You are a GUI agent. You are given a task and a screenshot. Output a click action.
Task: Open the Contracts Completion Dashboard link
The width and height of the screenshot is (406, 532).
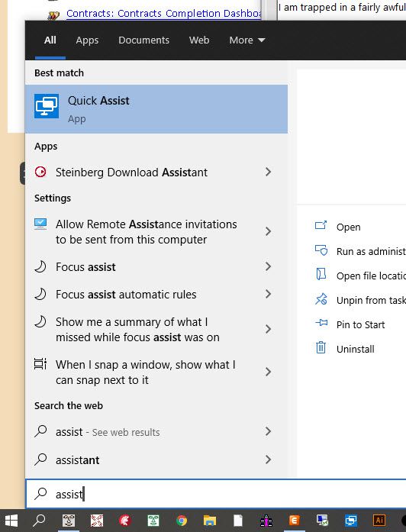pyautogui.click(x=163, y=14)
